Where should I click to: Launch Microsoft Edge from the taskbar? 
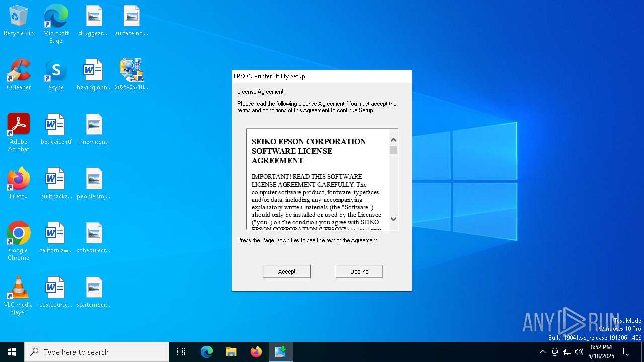207,352
